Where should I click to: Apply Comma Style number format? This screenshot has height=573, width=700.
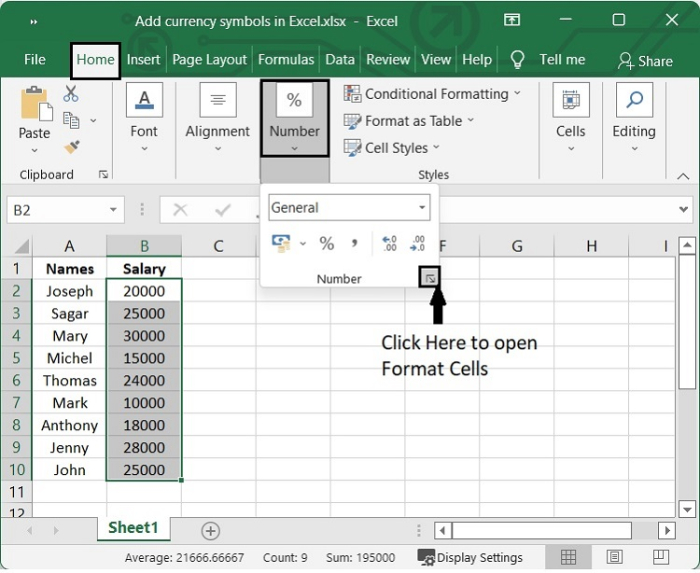(354, 243)
